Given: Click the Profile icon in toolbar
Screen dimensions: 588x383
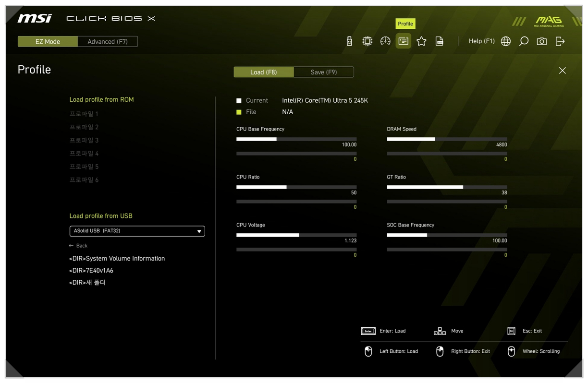Looking at the screenshot, I should [x=404, y=41].
